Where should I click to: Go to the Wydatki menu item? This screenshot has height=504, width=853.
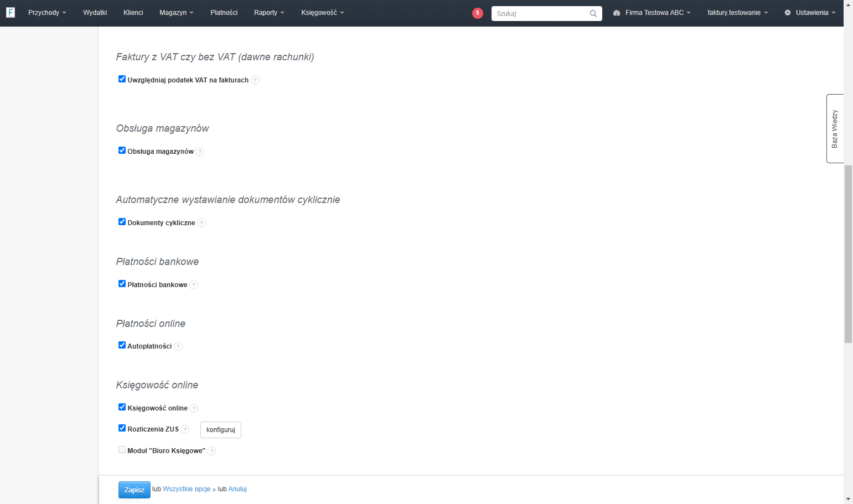pos(95,13)
